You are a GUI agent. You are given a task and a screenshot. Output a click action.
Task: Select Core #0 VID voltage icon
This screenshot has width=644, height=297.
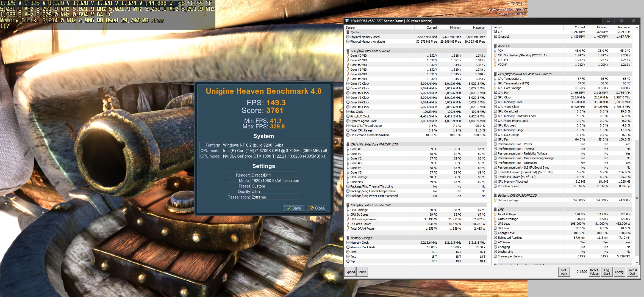pos(348,56)
